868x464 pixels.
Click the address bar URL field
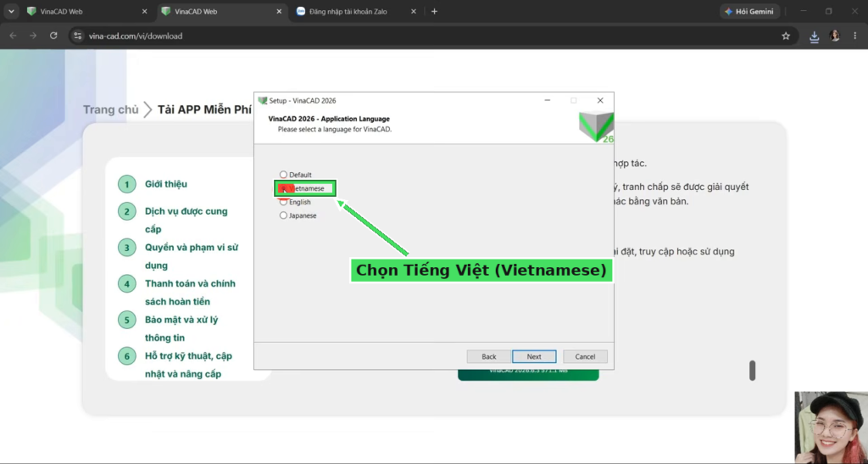[x=431, y=36]
